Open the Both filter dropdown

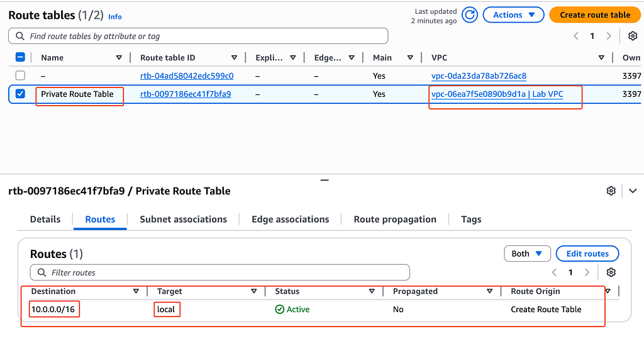[x=527, y=254]
